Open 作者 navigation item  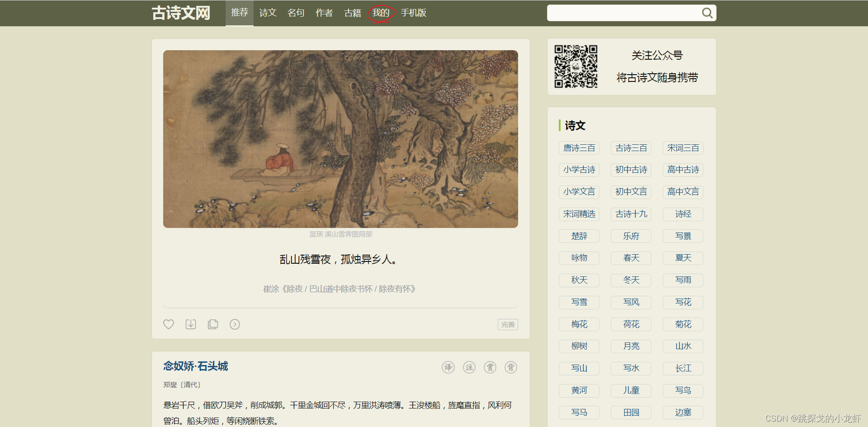[324, 13]
